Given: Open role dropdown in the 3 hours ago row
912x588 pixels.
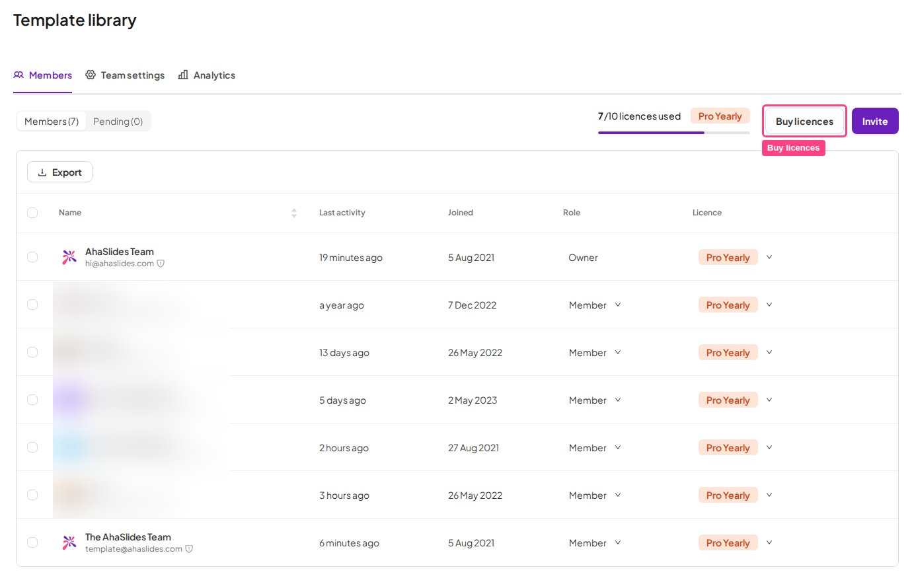Looking at the screenshot, I should (595, 496).
